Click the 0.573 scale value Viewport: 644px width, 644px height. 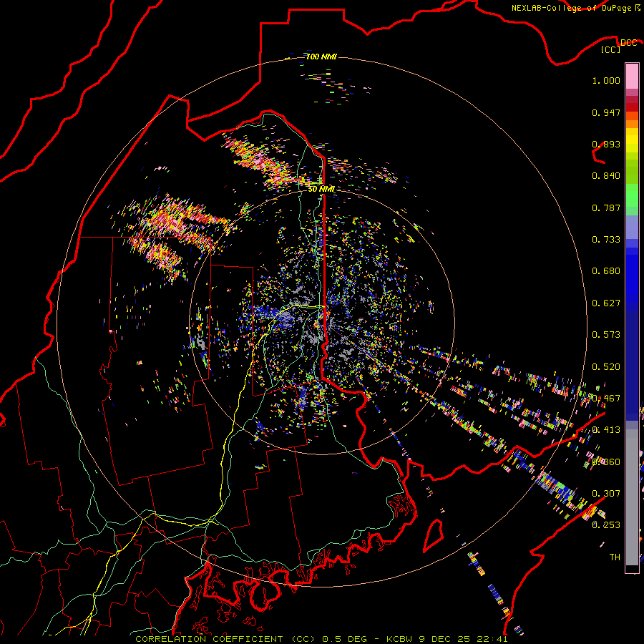pyautogui.click(x=606, y=335)
